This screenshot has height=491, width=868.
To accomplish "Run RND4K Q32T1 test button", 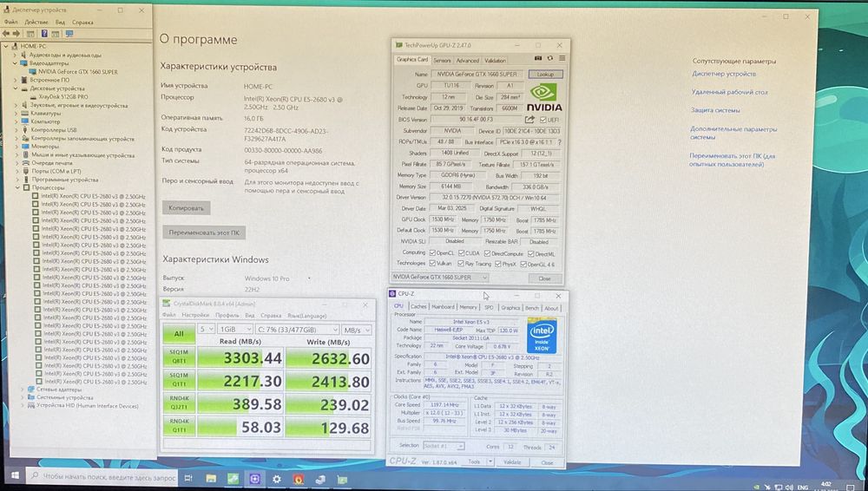I will point(180,403).
